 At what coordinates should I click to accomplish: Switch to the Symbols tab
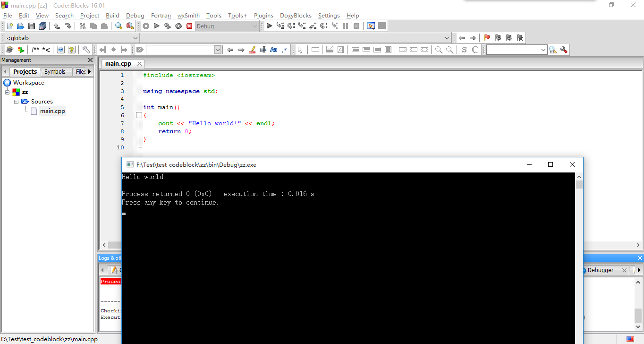point(55,72)
